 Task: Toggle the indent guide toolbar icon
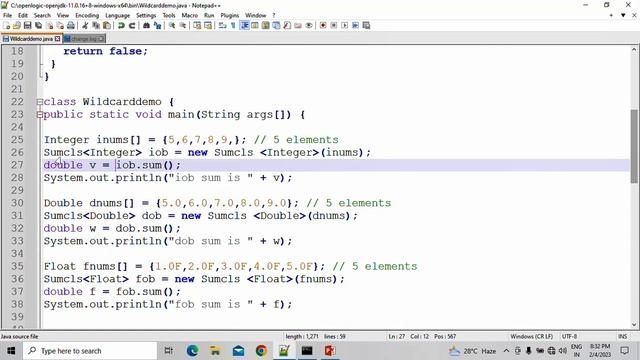[x=244, y=25]
